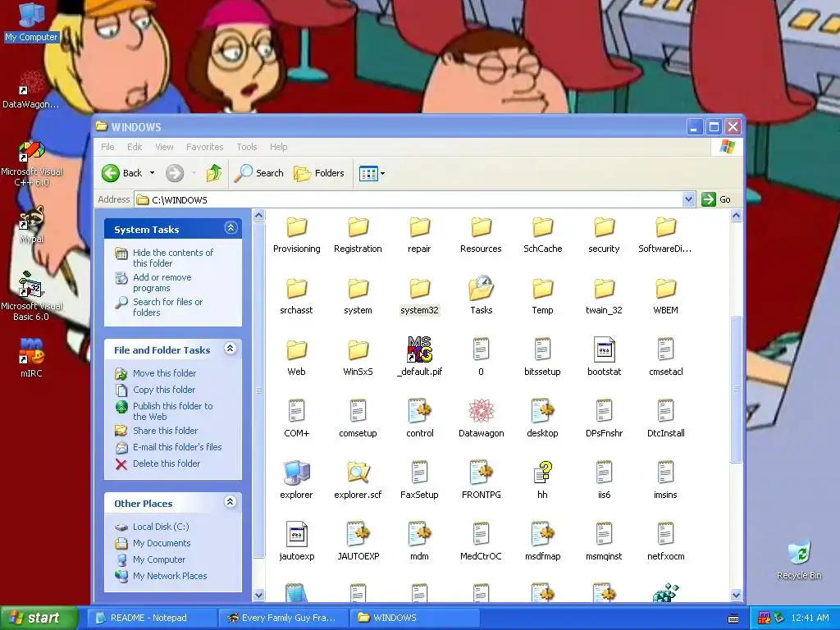Image resolution: width=840 pixels, height=630 pixels.
Task: Click the C:\WINDOWS address field
Action: (409, 200)
